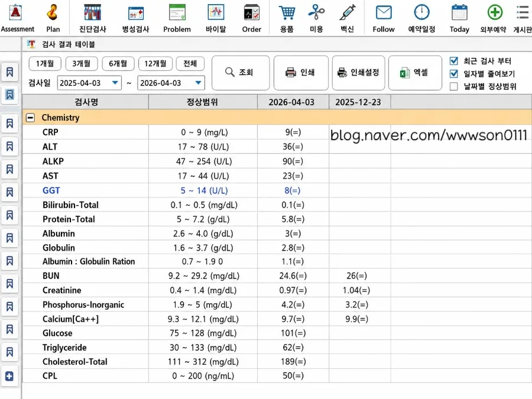Click Calcium[Ca++] value 9.9(=)
Viewport: 532px width, 399px height.
(356, 319)
